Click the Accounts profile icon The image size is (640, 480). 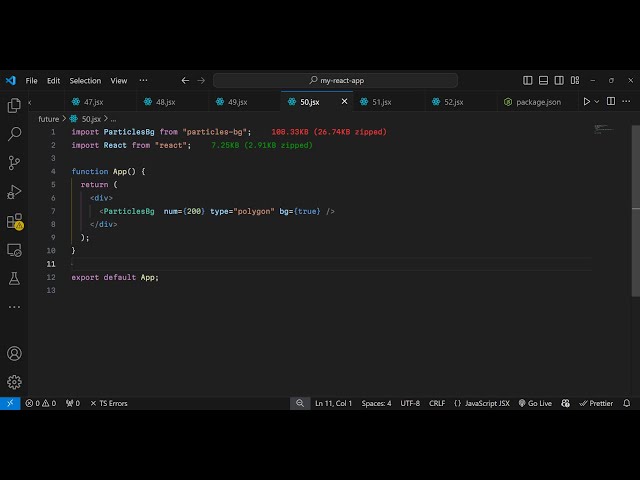pyautogui.click(x=14, y=353)
